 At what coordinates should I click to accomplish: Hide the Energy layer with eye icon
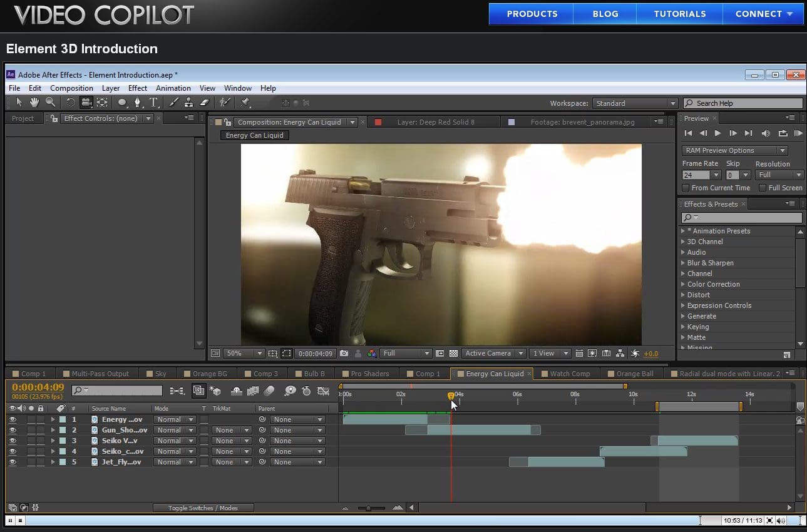pyautogui.click(x=13, y=419)
